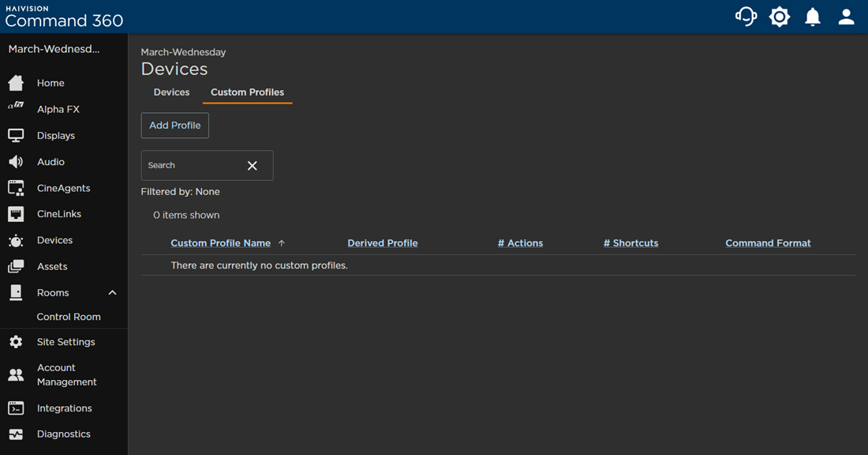Click the Rooms door icon
The height and width of the screenshot is (455, 868).
click(16, 292)
